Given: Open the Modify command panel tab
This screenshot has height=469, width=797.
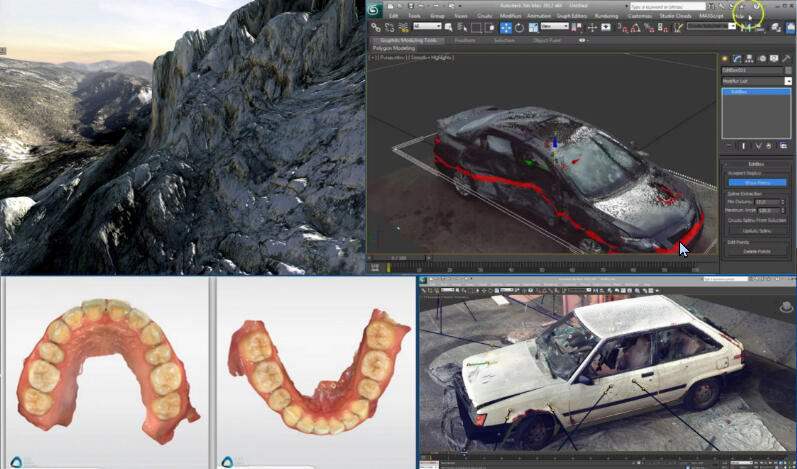Looking at the screenshot, I should point(738,59).
